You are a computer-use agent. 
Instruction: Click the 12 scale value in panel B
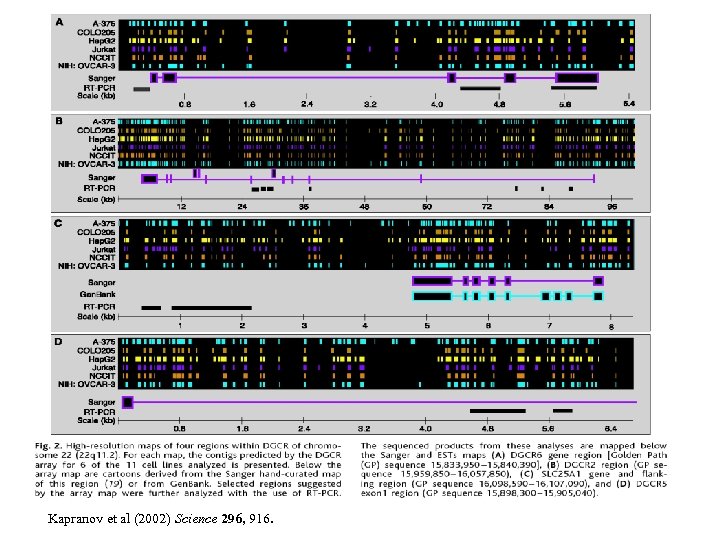(x=181, y=207)
